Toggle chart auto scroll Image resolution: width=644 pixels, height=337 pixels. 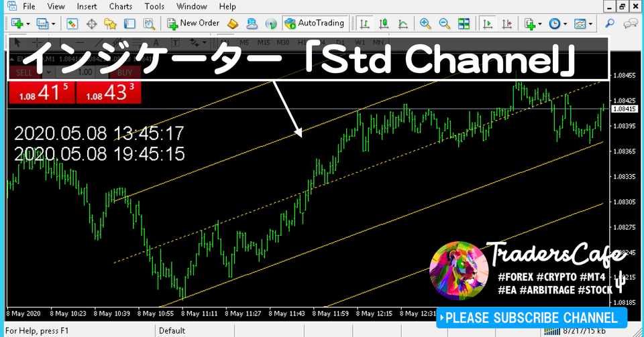click(488, 23)
